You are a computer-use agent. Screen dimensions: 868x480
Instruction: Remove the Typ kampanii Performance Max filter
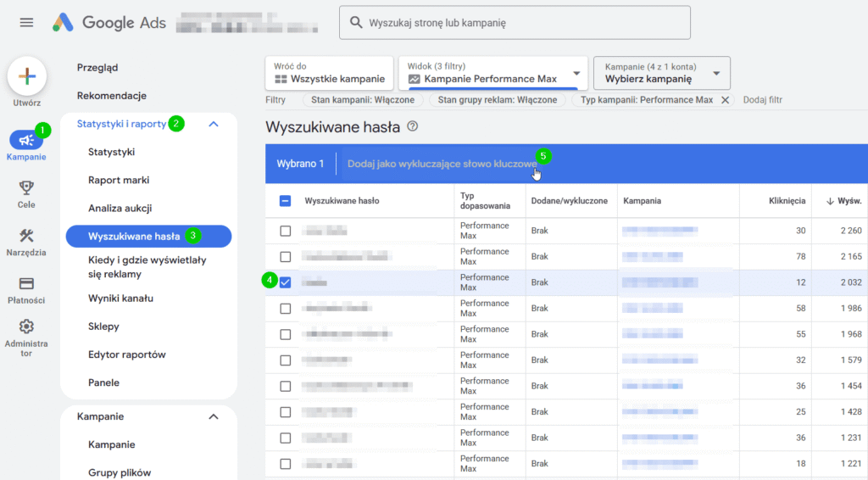pyautogui.click(x=725, y=100)
